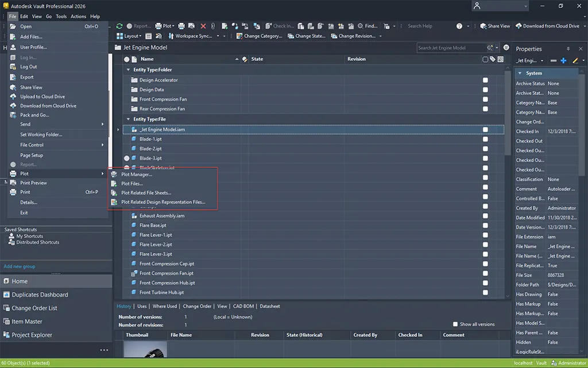
Task: Collapse the System section in Properties
Action: [520, 73]
